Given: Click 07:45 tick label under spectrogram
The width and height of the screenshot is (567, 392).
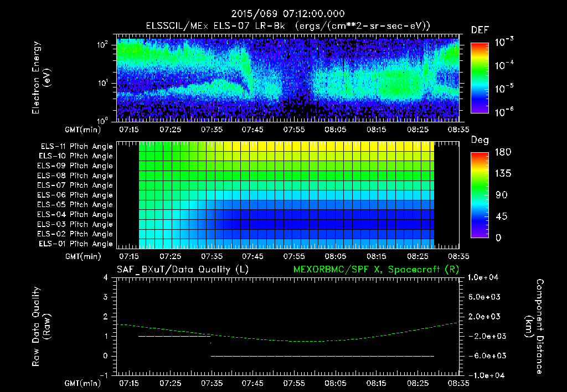Looking at the screenshot, I should coord(252,130).
